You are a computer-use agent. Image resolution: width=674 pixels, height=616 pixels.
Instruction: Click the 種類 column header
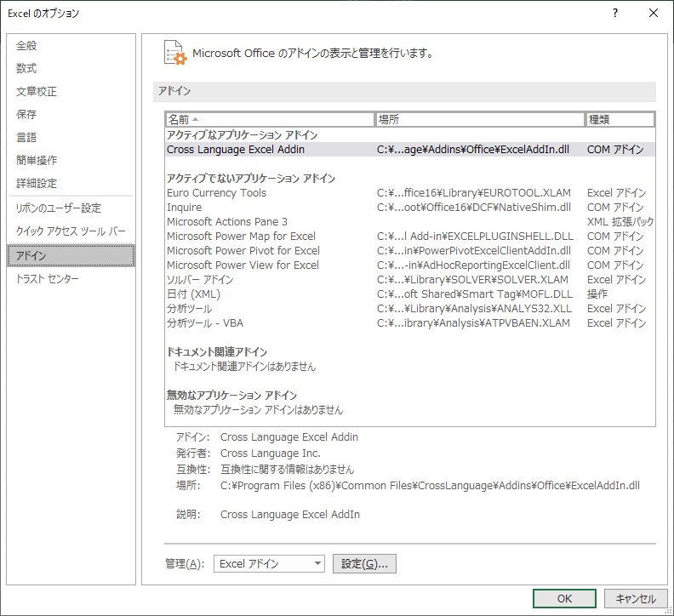(620, 120)
